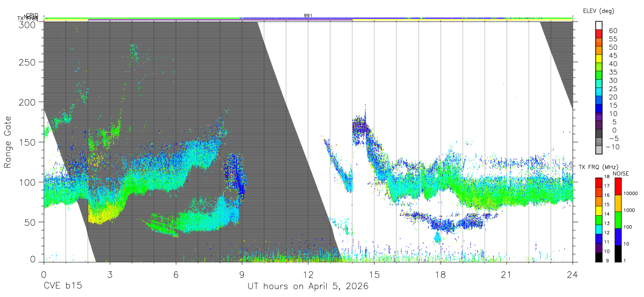Click the "10000" NOISE scale value
This screenshot has height=297, width=644.
tap(630, 194)
